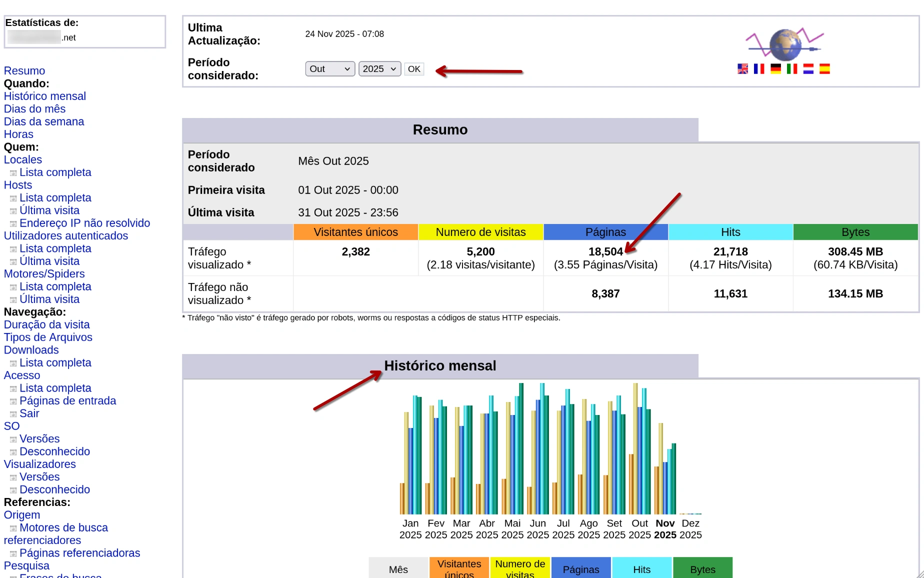The image size is (924, 578).
Task: Click the icon beside Lista completa under Hosts
Action: [12, 198]
